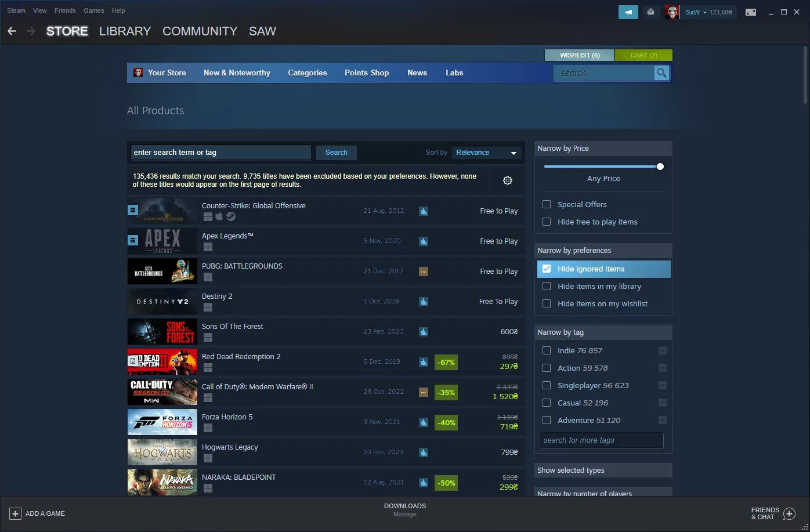Viewport: 810px width, 532px height.
Task: Expand Narrow by number of players
Action: (603, 492)
